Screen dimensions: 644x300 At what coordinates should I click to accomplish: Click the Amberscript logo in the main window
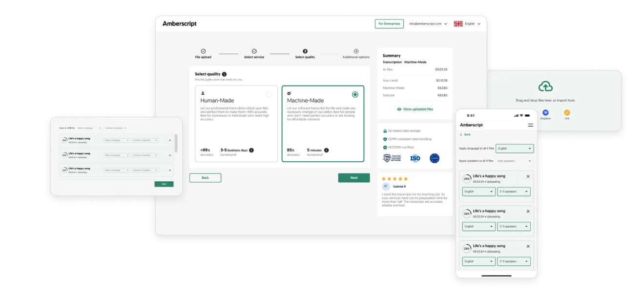179,24
